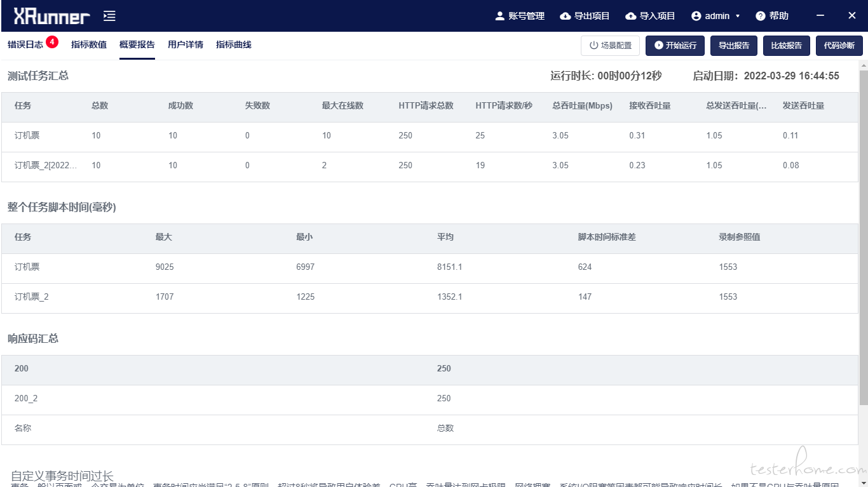Click the 1352.1 average cell
The width and height of the screenshot is (868, 487).
point(450,297)
